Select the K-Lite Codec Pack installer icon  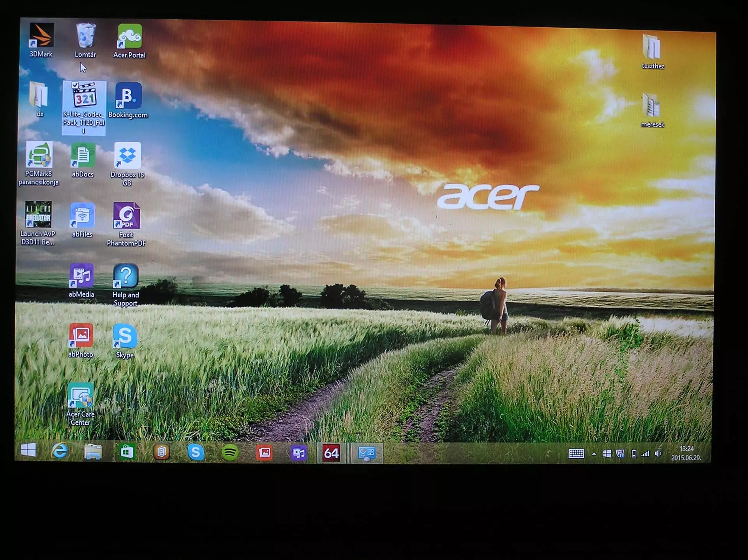coord(84,108)
